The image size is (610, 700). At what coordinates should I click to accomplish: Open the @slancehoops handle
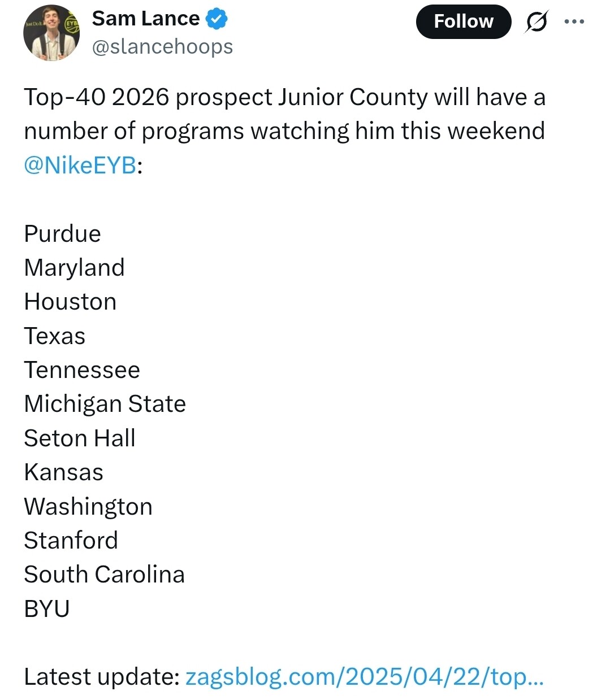162,46
